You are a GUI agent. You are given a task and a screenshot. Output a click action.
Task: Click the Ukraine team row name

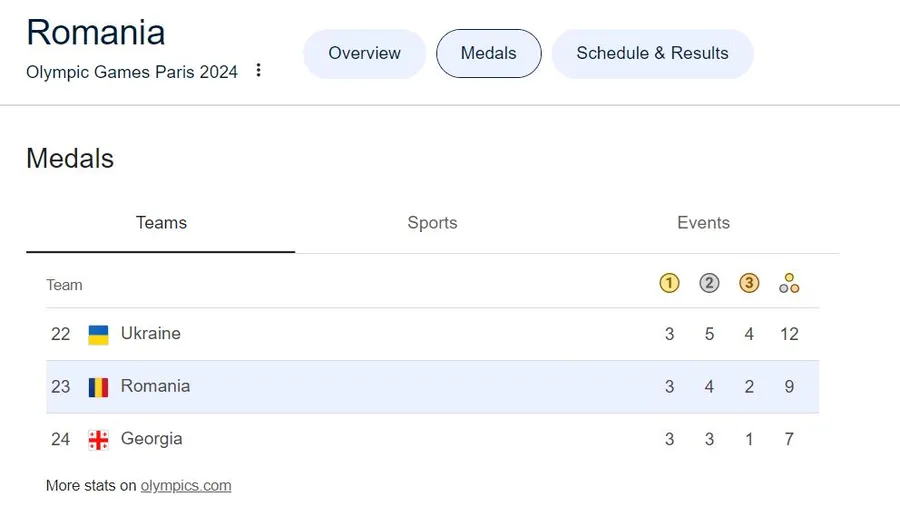tap(151, 334)
